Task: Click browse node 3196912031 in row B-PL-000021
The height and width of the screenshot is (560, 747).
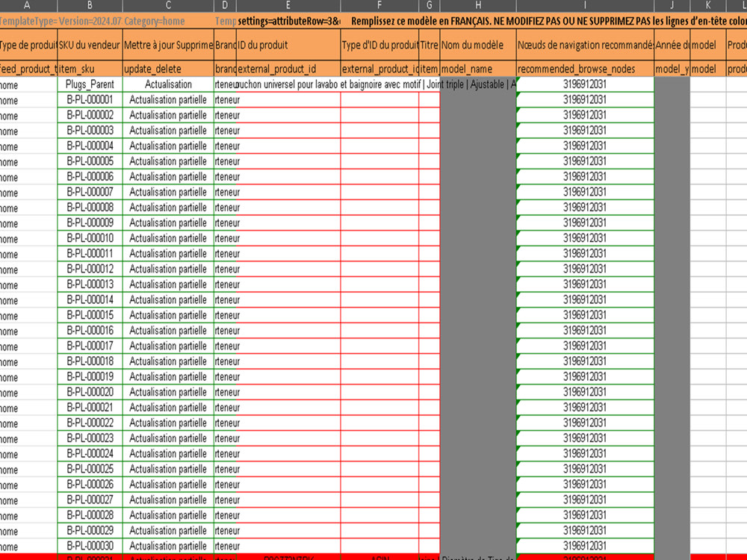Action: (585, 407)
